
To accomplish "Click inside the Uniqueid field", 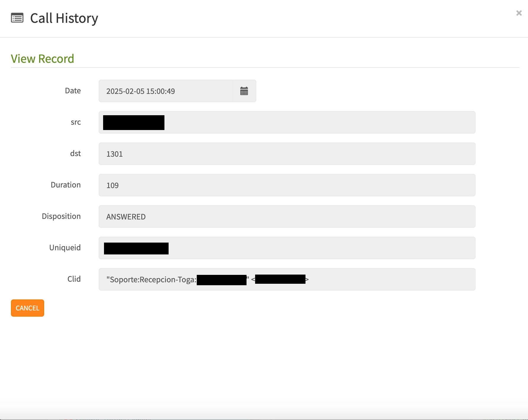I will (296, 248).
